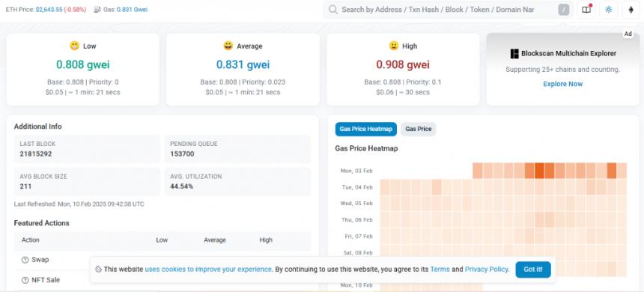The height and width of the screenshot is (292, 644).
Task: Click the Got it! cookie button
Action: (x=533, y=270)
